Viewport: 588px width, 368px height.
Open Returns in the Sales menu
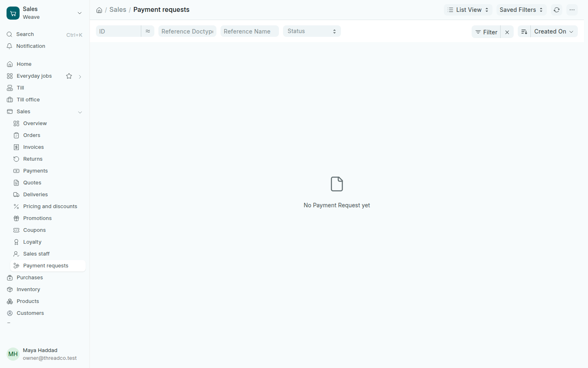(48, 159)
